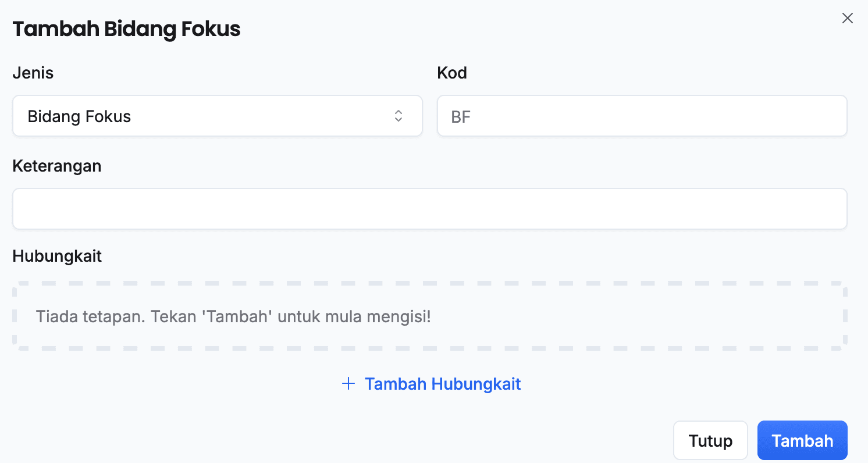Click the 'Tambah Bidang Fokus' dialog title
This screenshot has width=868, height=463.
pyautogui.click(x=126, y=29)
